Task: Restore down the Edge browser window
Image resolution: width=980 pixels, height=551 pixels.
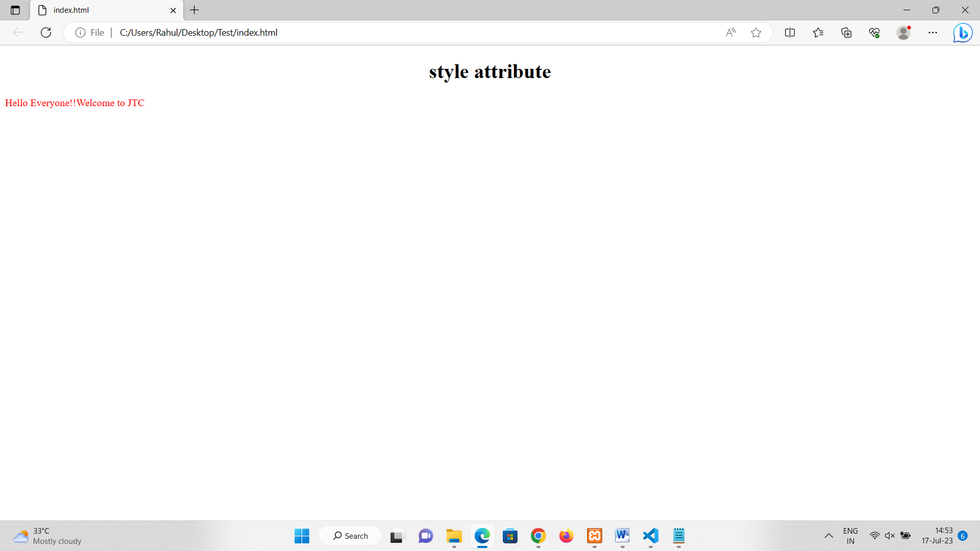Action: pos(936,10)
